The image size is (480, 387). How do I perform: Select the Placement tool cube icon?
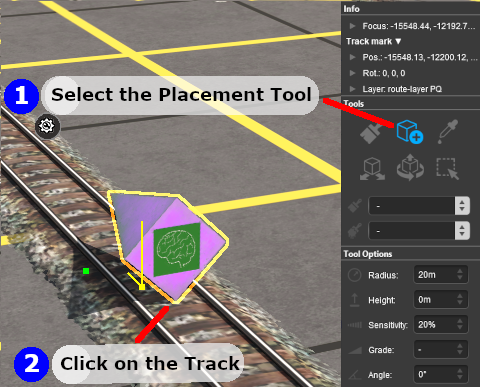coord(410,132)
